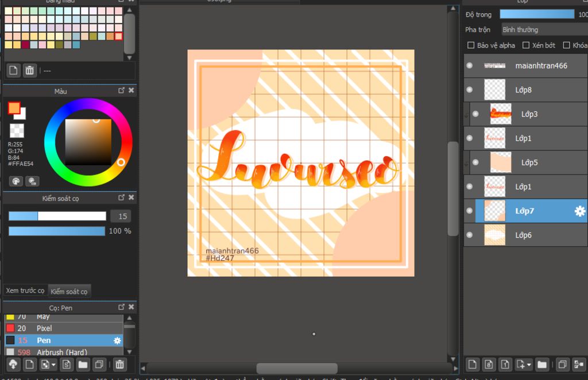The image size is (588, 380).
Task: Close the Màu color panel
Action: pyautogui.click(x=131, y=90)
